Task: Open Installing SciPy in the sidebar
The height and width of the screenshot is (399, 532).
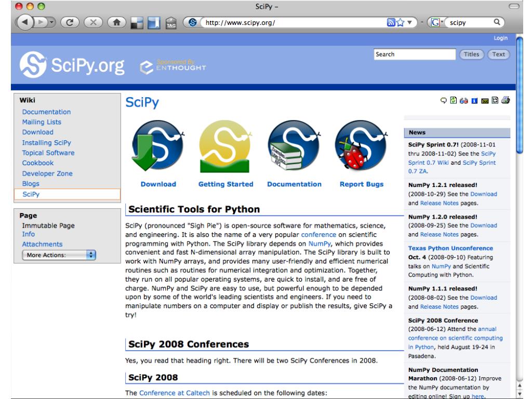Action: pos(46,143)
